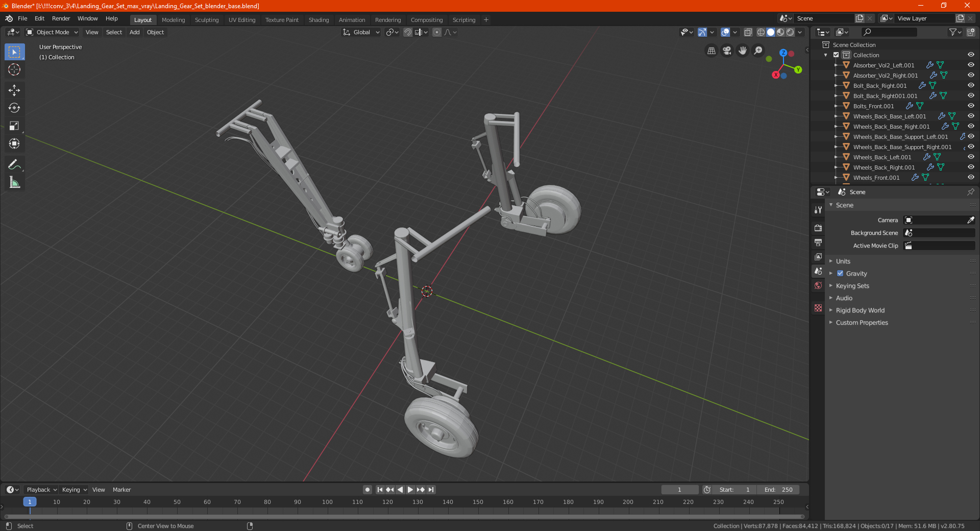Screen dimensions: 980x531
Task: Pin the Scene properties panel
Action: coord(970,192)
